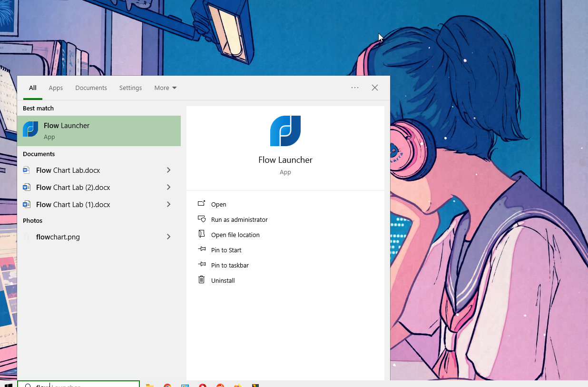The width and height of the screenshot is (588, 387).
Task: Open Chrome from the taskbar
Action: pyautogui.click(x=167, y=386)
